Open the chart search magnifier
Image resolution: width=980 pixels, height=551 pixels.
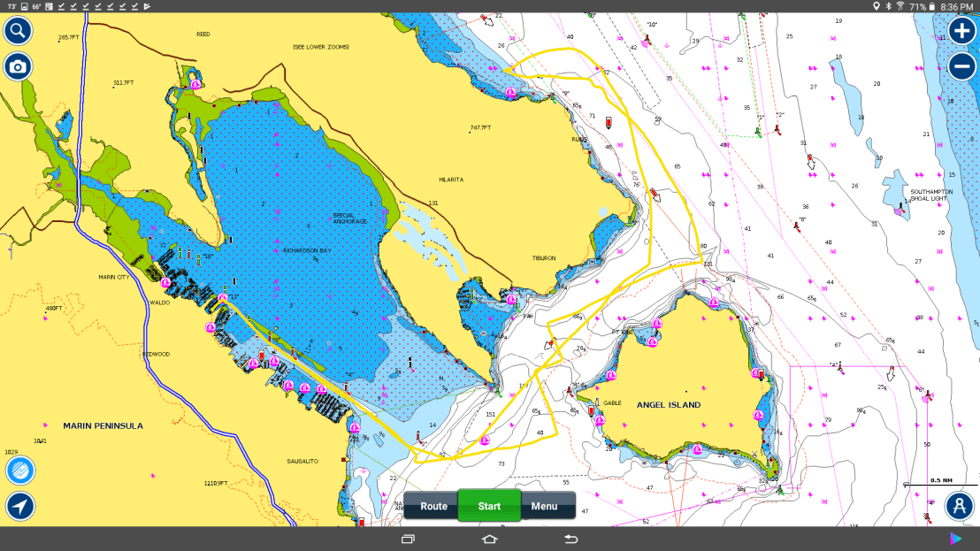pos(18,32)
